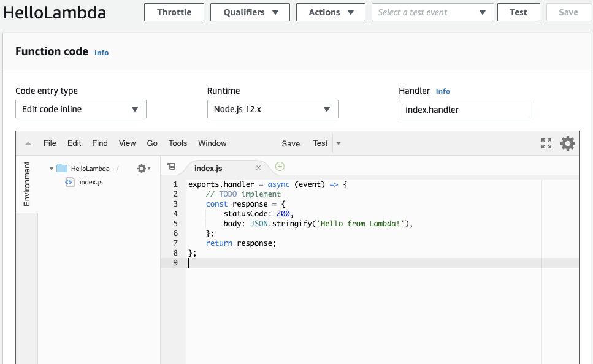This screenshot has width=593, height=364.
Task: Open the Runtime Node.js 12.x dropdown
Action: 273,109
